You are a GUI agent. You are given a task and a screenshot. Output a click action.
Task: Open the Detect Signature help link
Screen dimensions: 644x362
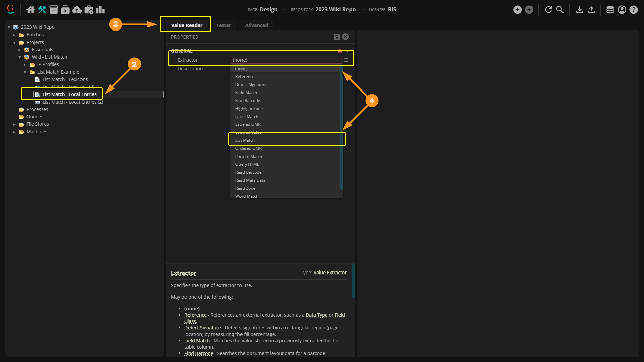tap(202, 328)
